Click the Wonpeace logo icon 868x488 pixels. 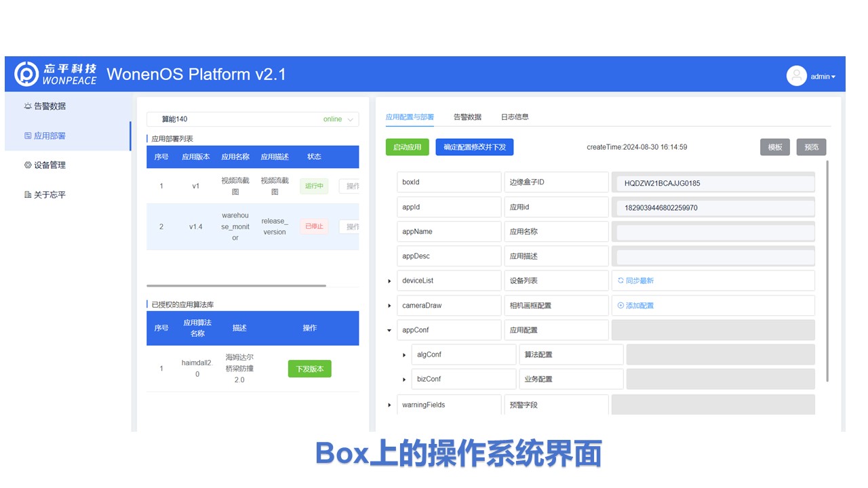pyautogui.click(x=27, y=75)
